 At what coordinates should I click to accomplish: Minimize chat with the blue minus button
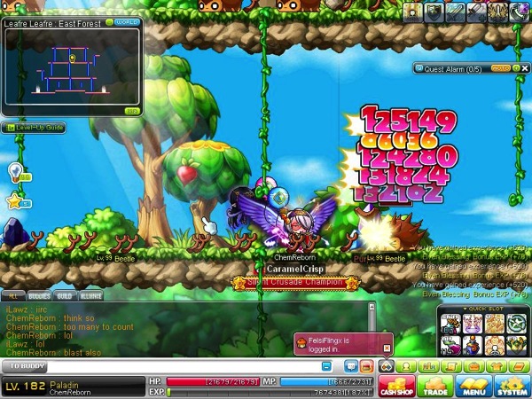326,366
